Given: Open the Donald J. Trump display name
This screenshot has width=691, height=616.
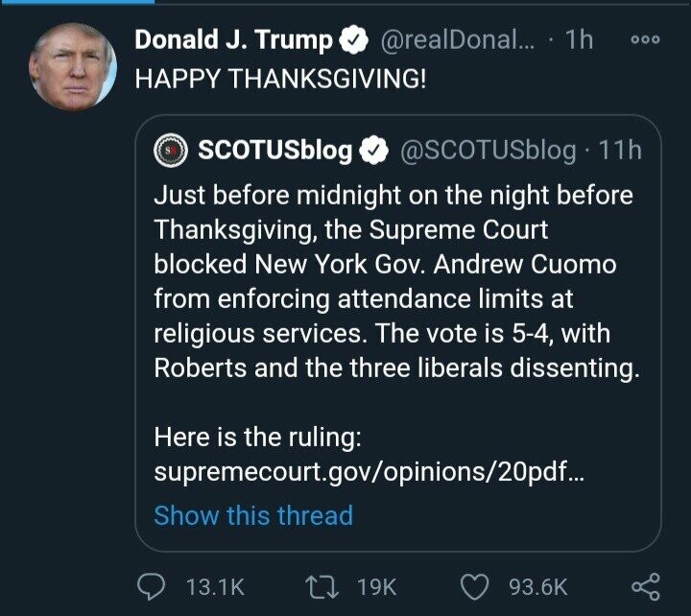Looking at the screenshot, I should [234, 41].
